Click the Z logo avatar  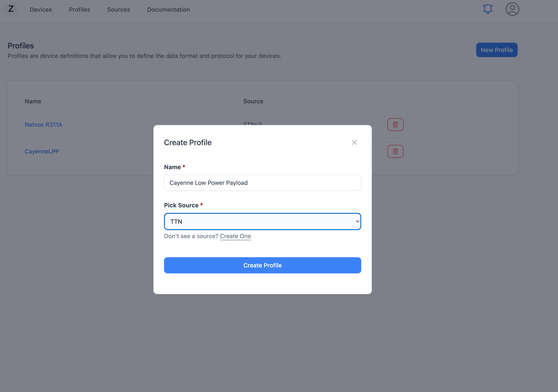click(11, 9)
